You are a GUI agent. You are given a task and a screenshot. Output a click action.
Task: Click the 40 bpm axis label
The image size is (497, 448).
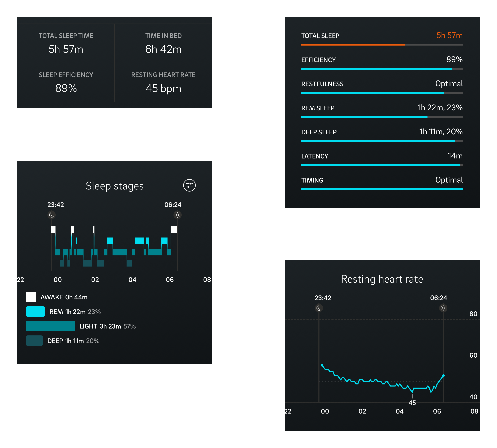click(x=473, y=397)
